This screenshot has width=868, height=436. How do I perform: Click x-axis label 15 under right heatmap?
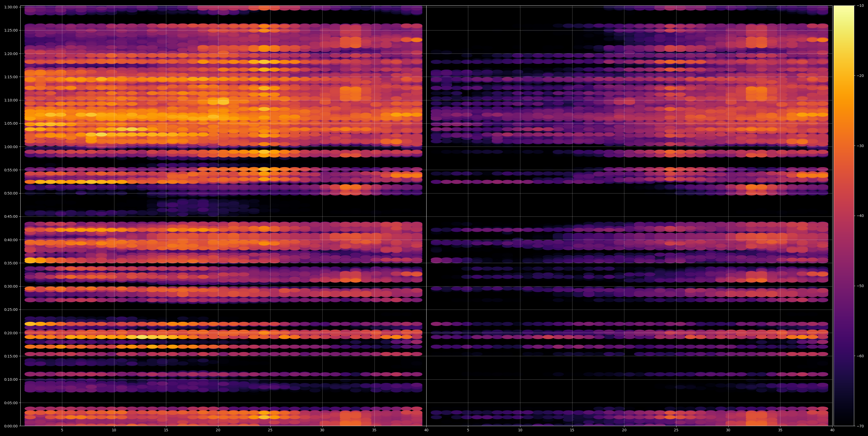click(x=572, y=430)
